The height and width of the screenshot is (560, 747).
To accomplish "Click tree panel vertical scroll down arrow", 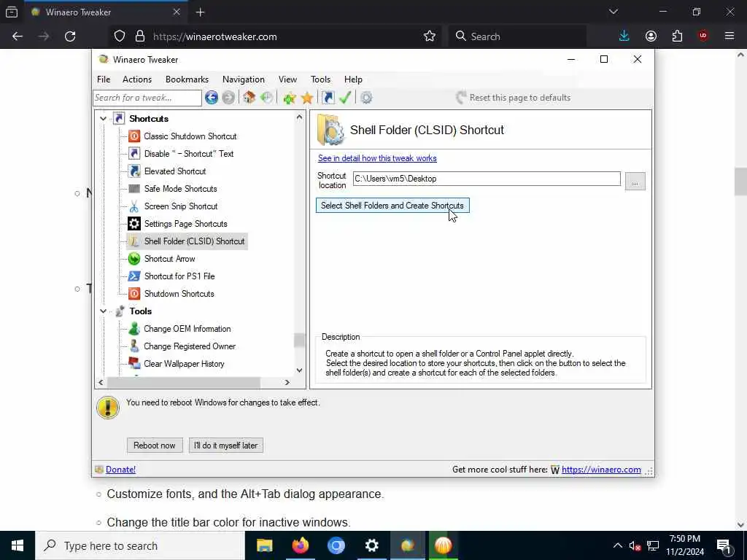I will (299, 370).
